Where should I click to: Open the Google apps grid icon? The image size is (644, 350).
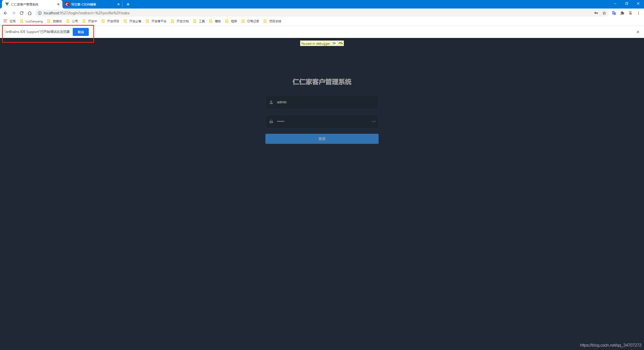coord(5,21)
